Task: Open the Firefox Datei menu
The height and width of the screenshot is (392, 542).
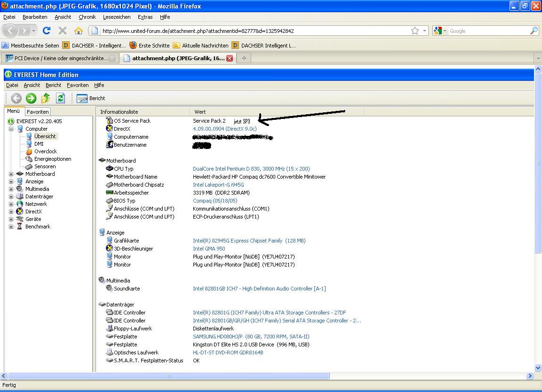Action: click(9, 17)
